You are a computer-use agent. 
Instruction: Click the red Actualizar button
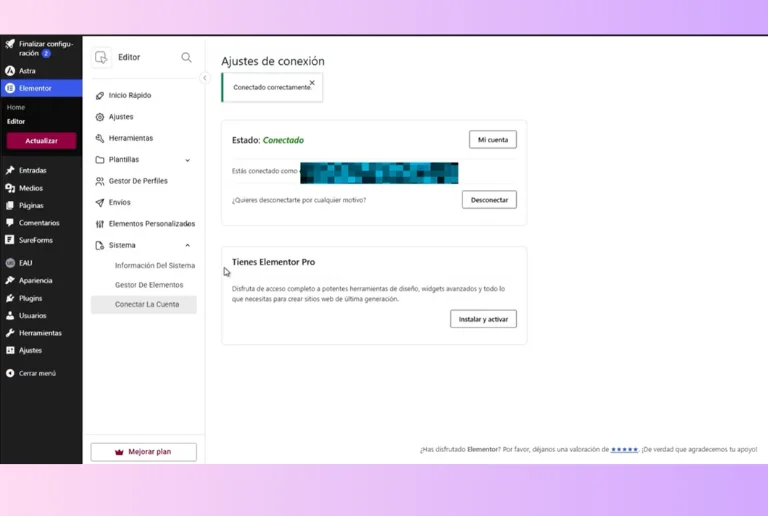pos(42,141)
